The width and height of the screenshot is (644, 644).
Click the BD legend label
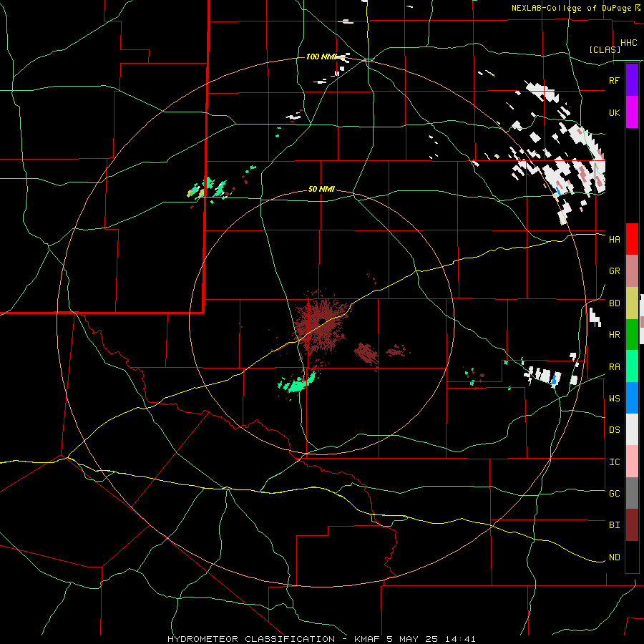click(x=614, y=303)
